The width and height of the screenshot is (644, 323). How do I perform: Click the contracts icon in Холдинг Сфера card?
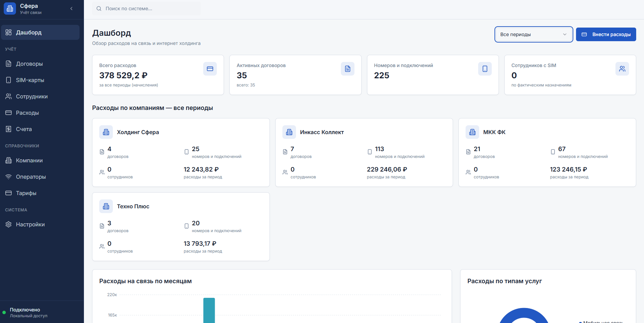click(102, 152)
